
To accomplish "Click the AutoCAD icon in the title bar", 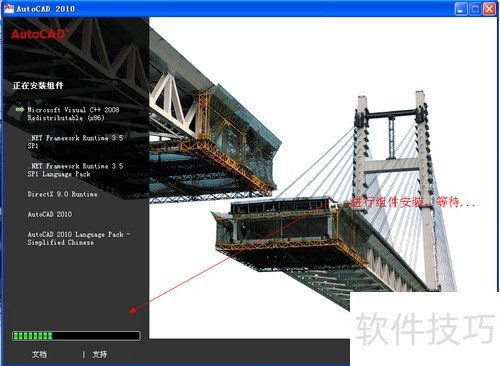I will click(x=9, y=8).
